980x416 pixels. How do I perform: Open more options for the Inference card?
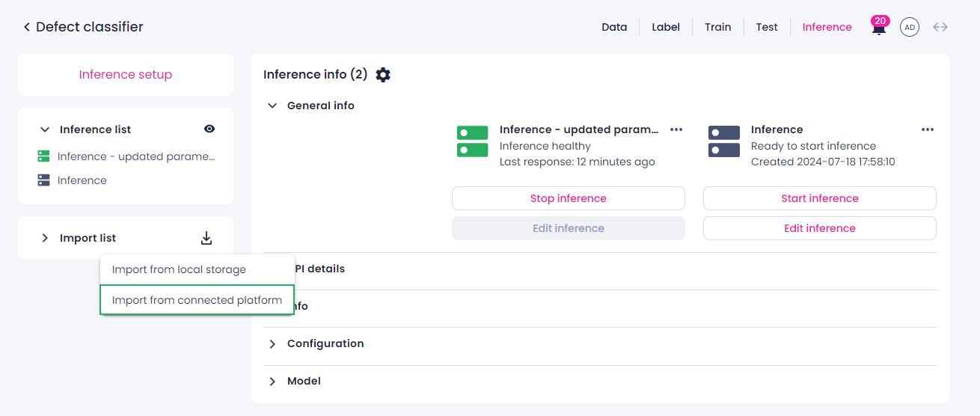pos(928,129)
